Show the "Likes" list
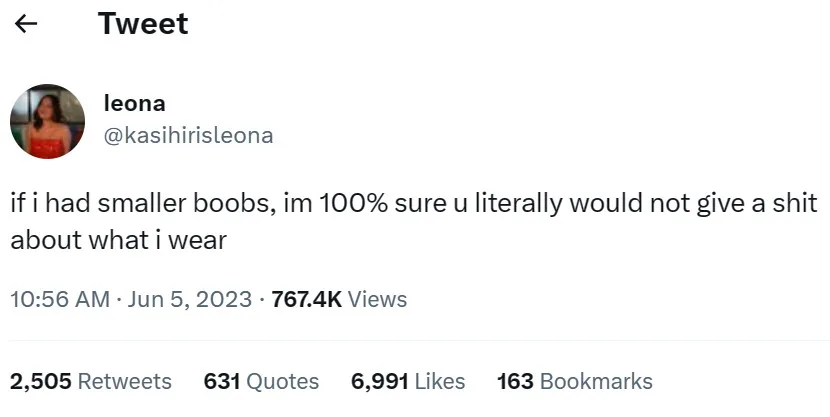Image resolution: width=830 pixels, height=417 pixels. (x=439, y=381)
